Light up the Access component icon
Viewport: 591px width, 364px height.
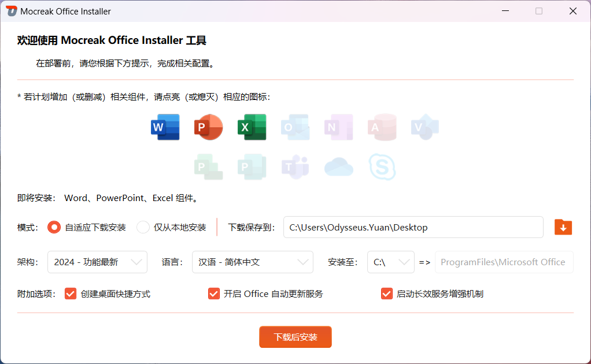pyautogui.click(x=382, y=127)
